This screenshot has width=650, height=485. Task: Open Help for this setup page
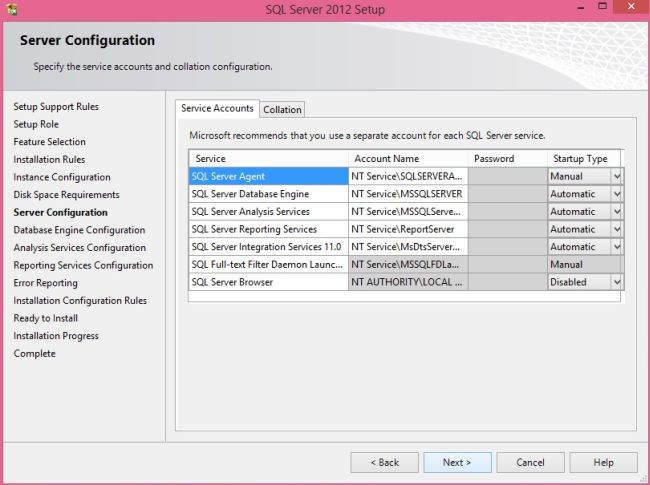tap(603, 462)
